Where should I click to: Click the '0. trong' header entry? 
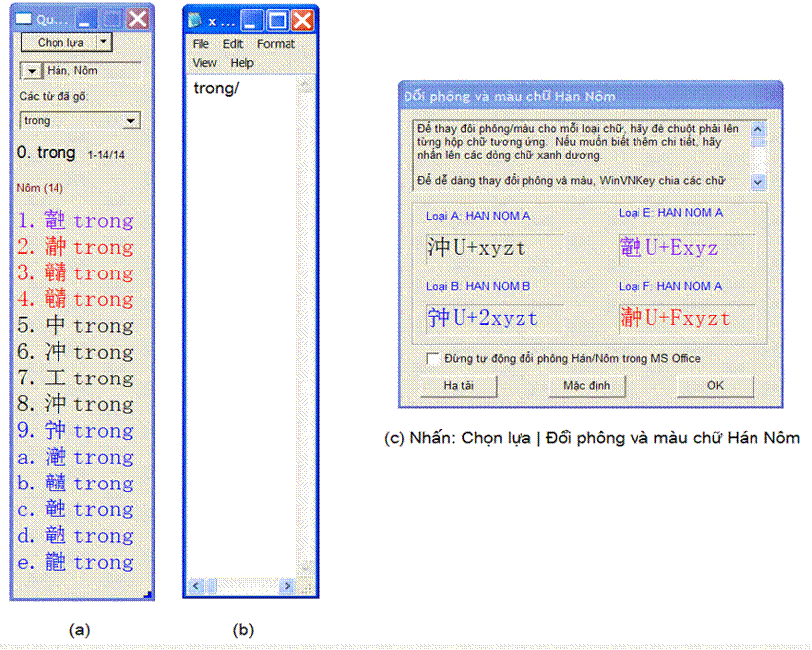(x=46, y=153)
